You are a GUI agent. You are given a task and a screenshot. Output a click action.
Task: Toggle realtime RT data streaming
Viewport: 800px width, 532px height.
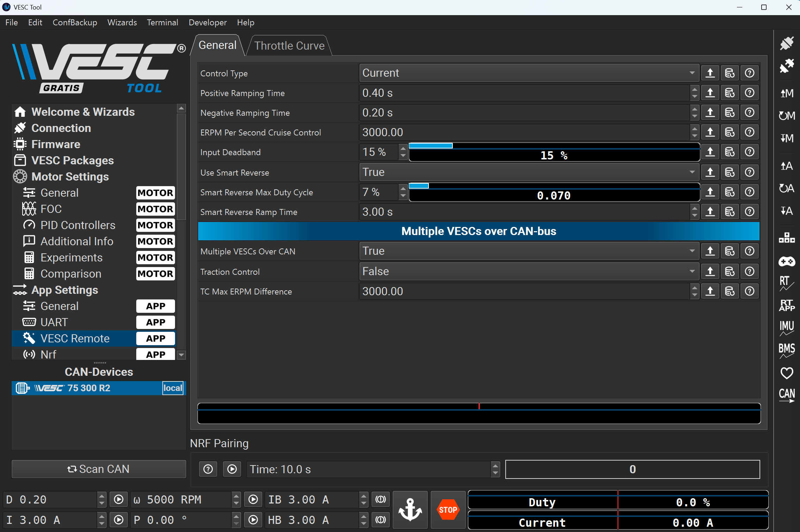[786, 283]
